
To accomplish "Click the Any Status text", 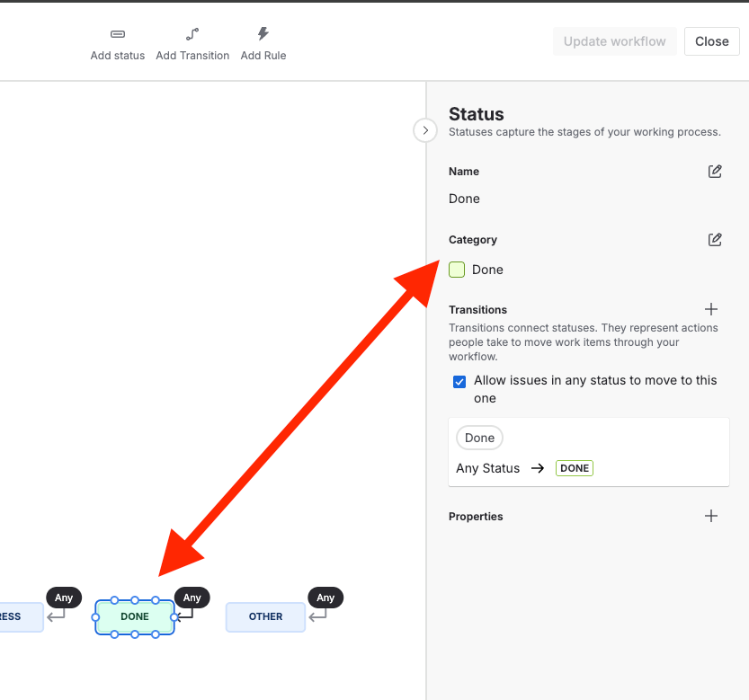I will tap(487, 468).
